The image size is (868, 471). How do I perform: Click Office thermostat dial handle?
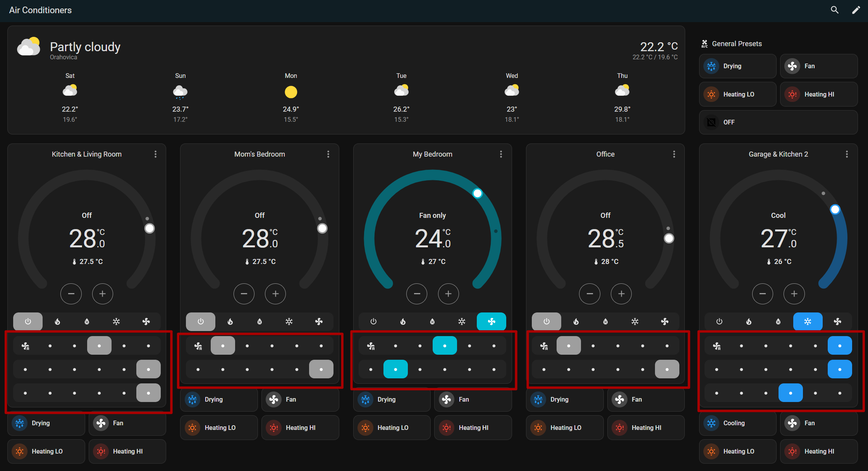[x=669, y=238]
